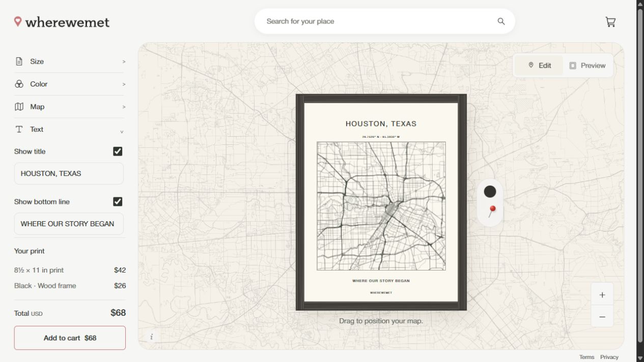Click the Show bottom line label
644x362 pixels.
42,202
